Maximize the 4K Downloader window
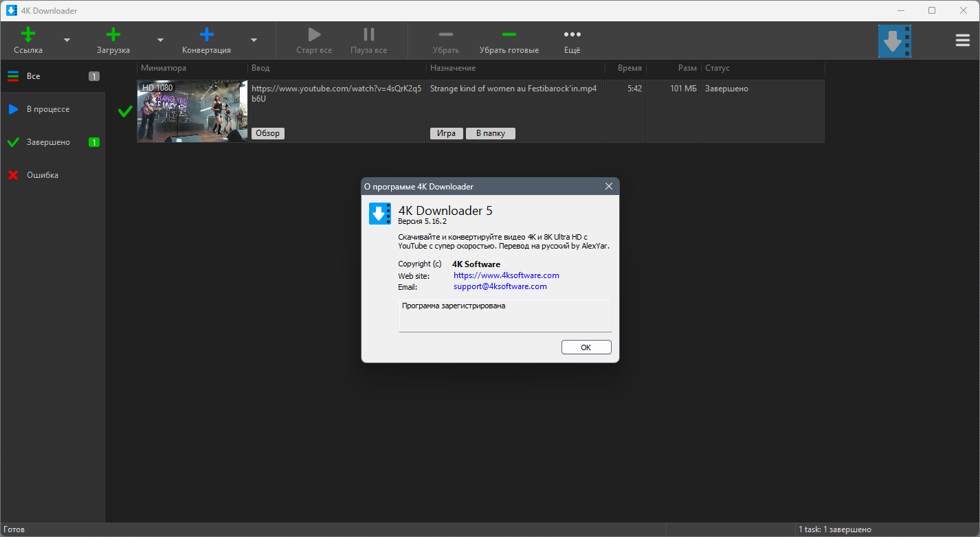 pos(932,10)
